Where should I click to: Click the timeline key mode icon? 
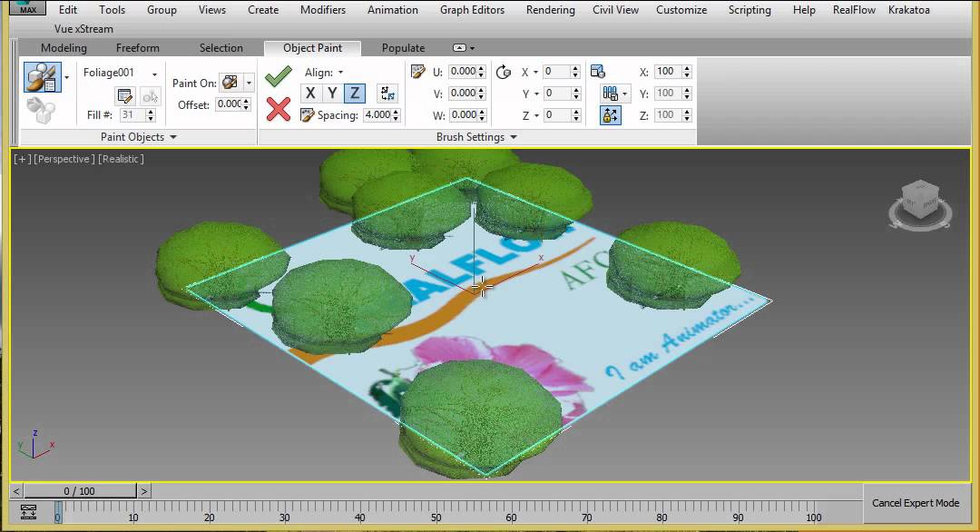(29, 511)
